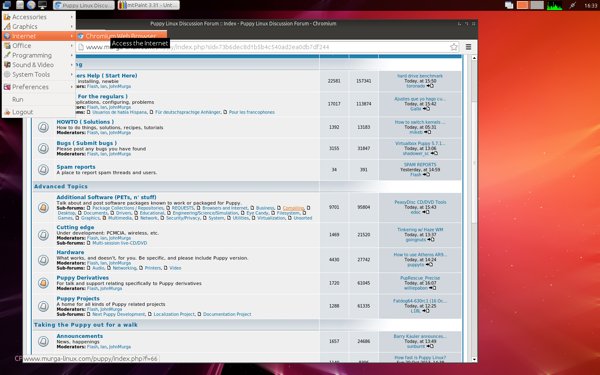
Task: Click the forum status icon beside Bugs ( Submit bugs )
Action: tap(43, 148)
